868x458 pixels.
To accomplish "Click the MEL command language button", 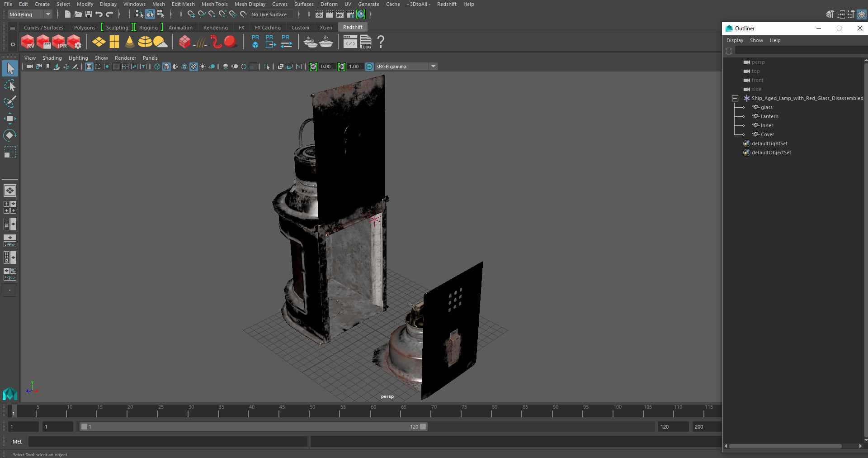I will tap(17, 442).
